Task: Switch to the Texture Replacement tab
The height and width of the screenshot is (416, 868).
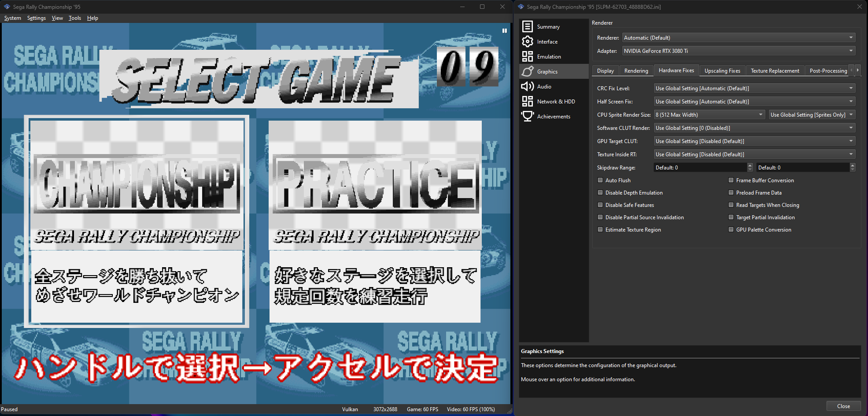Action: [775, 71]
